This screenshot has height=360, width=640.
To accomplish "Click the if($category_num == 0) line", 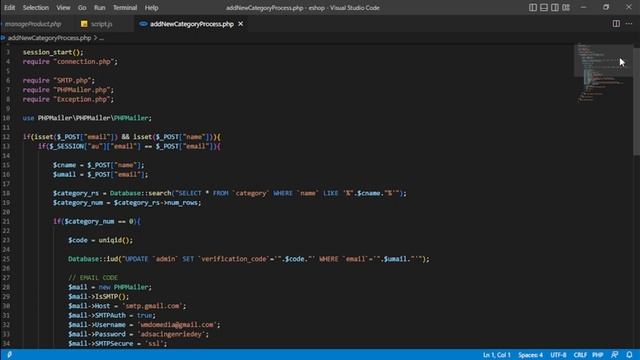I will click(97, 221).
